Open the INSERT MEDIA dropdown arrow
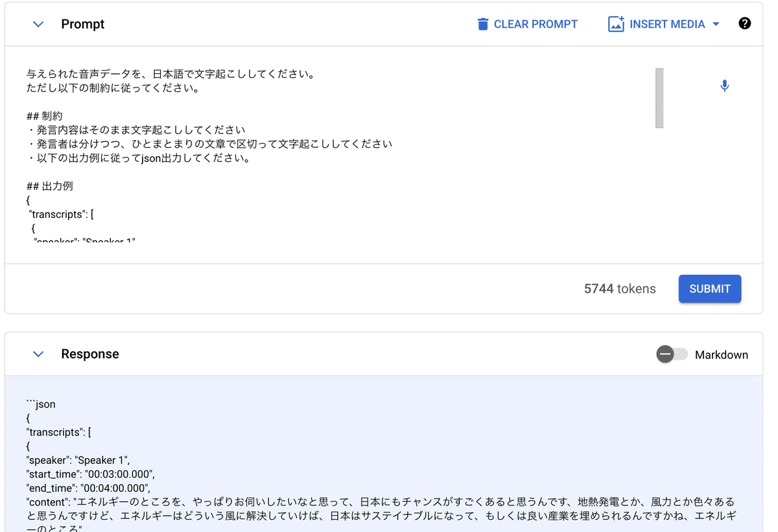Image resolution: width=778 pixels, height=532 pixels. pos(716,24)
